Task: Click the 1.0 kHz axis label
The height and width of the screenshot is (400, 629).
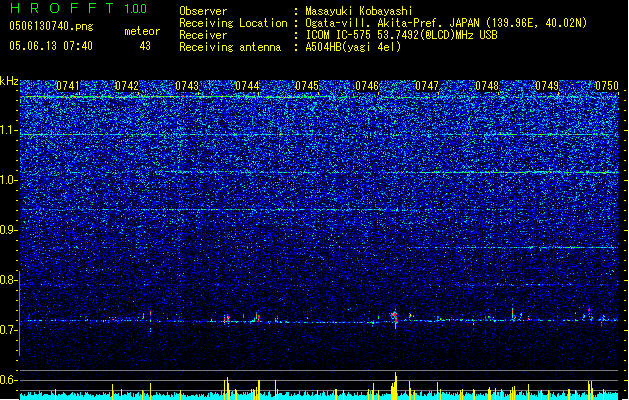Action: pyautogui.click(x=9, y=180)
